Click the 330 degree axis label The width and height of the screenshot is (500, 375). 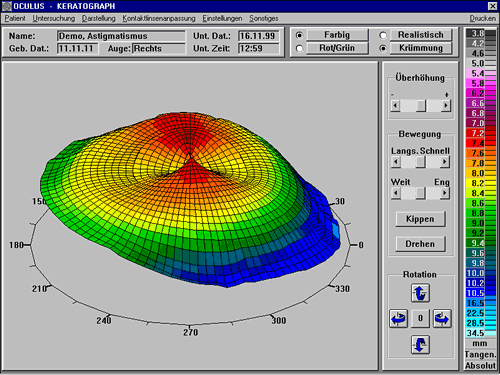342,289
